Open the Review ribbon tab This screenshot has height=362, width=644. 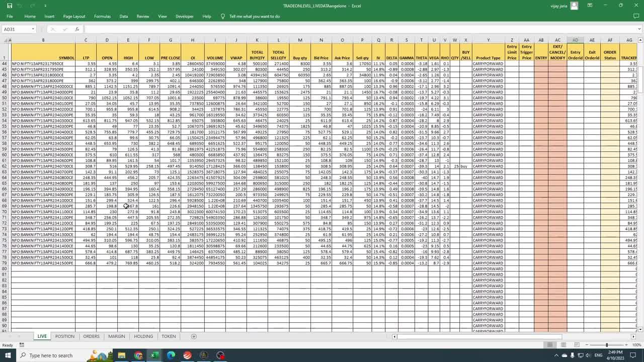point(143,16)
